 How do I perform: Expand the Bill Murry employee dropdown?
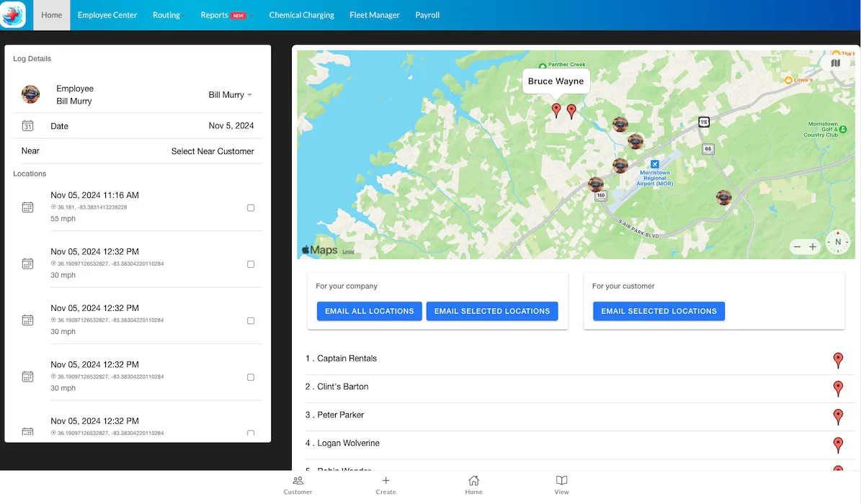(230, 94)
